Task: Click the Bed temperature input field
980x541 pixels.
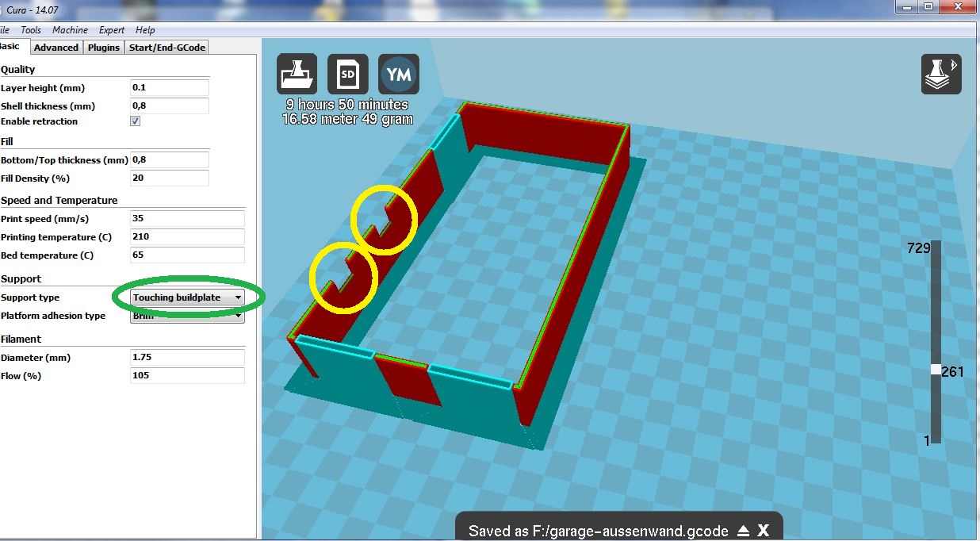Action: 187,255
